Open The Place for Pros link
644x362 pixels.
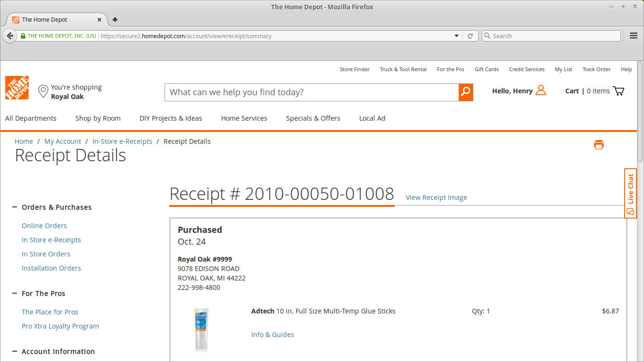(50, 312)
